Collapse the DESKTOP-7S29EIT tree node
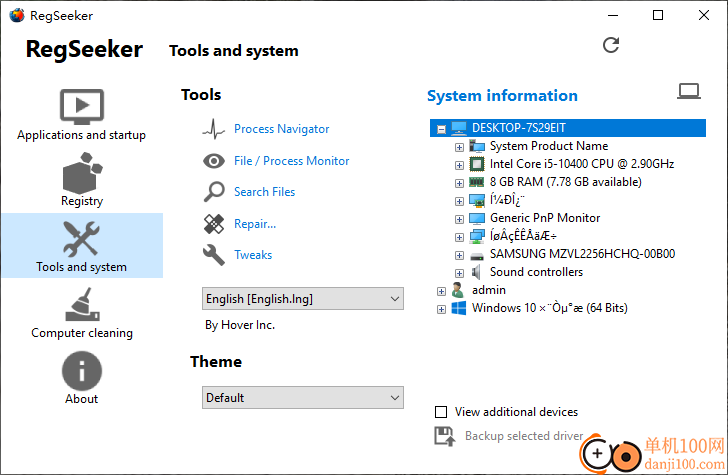This screenshot has height=475, width=728. [x=441, y=129]
